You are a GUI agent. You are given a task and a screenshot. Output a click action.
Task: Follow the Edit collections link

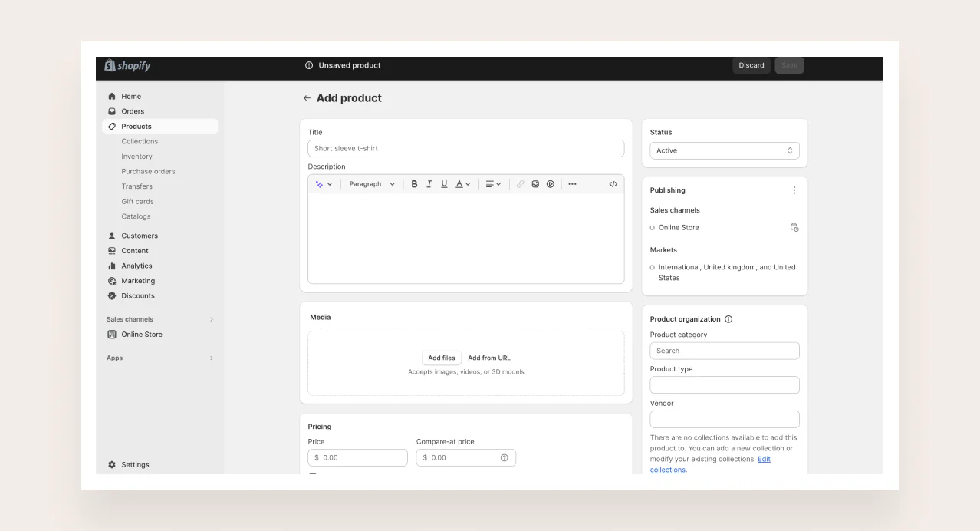tap(764, 459)
